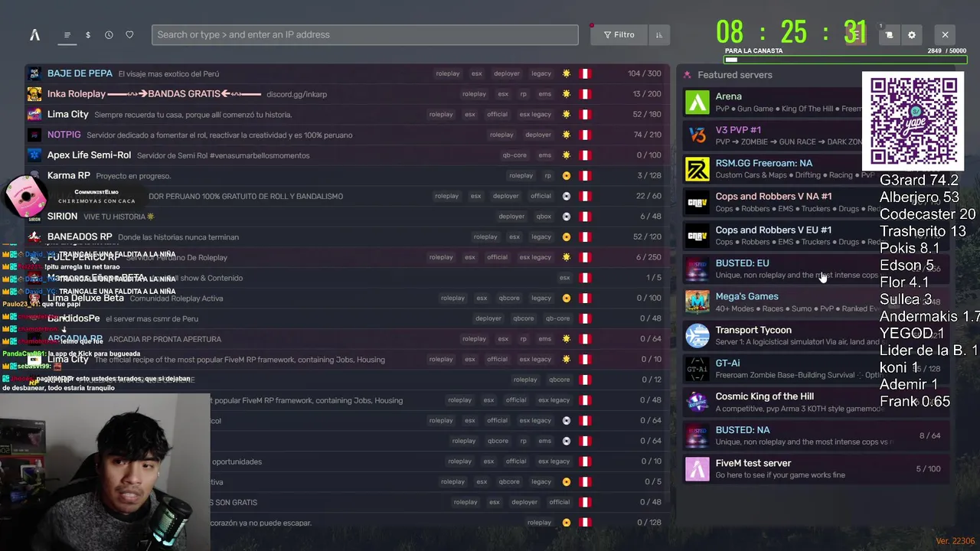Click the FiveM logo home icon
The height and width of the screenshot is (551, 980).
(34, 34)
